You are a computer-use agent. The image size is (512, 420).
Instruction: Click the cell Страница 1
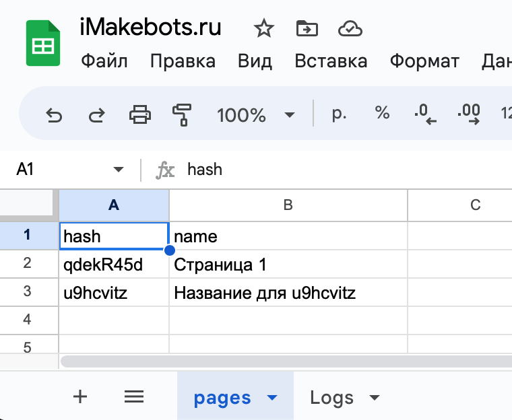[288, 264]
